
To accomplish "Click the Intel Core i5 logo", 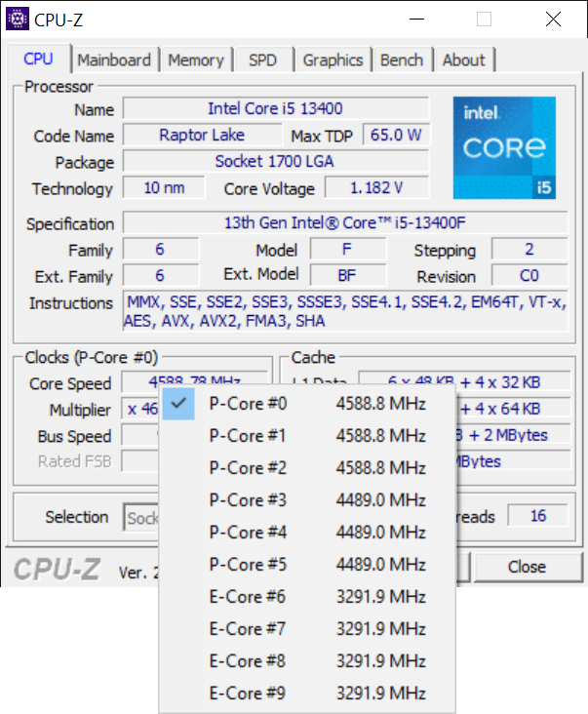I will [504, 147].
